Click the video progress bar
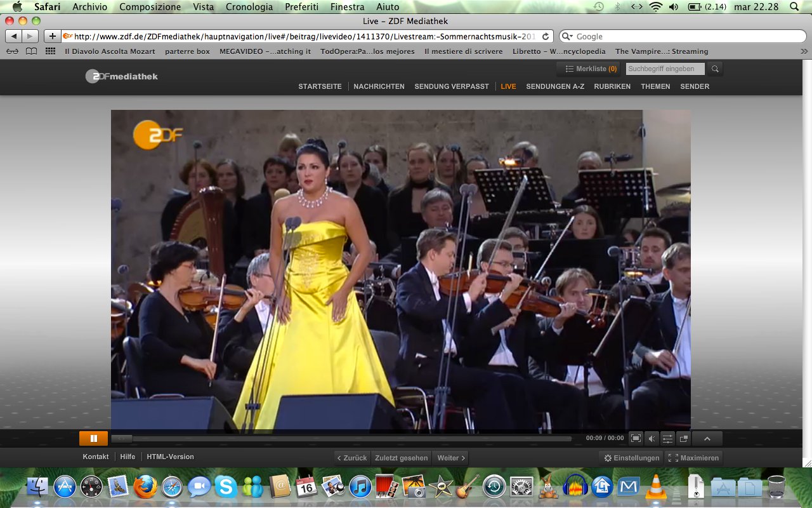 (341, 438)
